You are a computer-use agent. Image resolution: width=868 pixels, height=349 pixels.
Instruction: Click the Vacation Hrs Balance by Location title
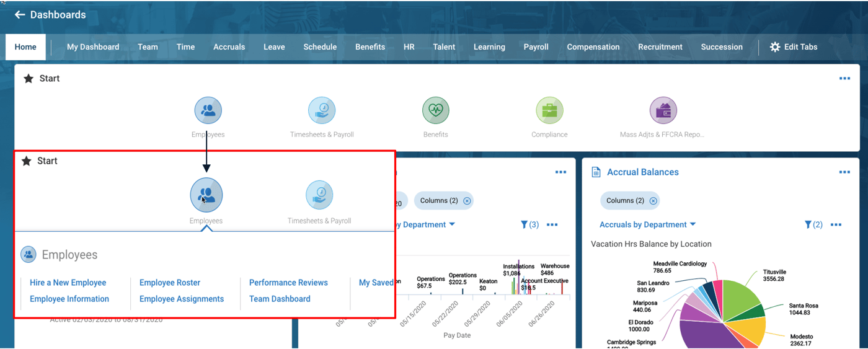point(651,244)
